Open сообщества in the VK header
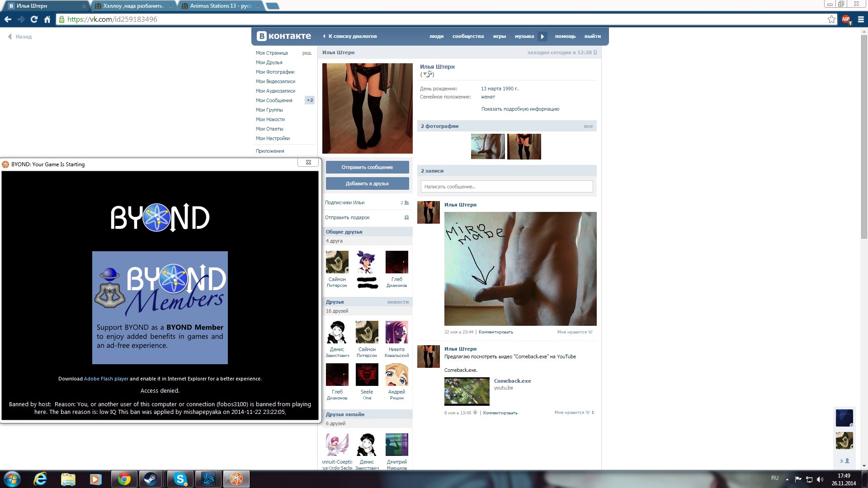 coord(468,36)
